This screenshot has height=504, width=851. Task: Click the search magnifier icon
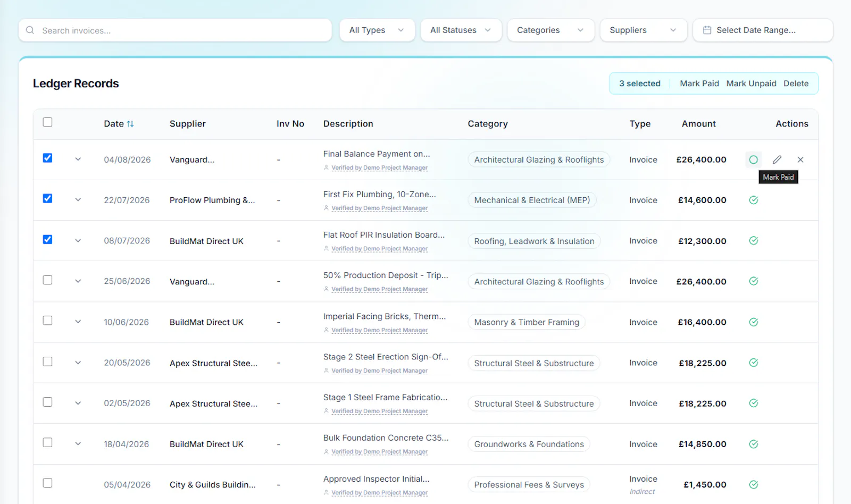tap(30, 30)
